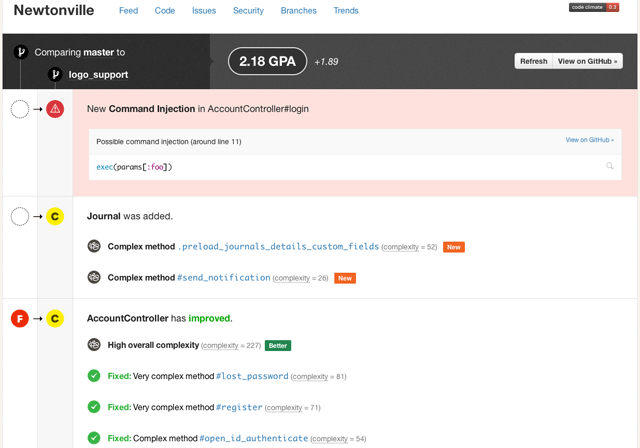Click yellow C grade beside AccountController
640x448 pixels.
(55, 318)
